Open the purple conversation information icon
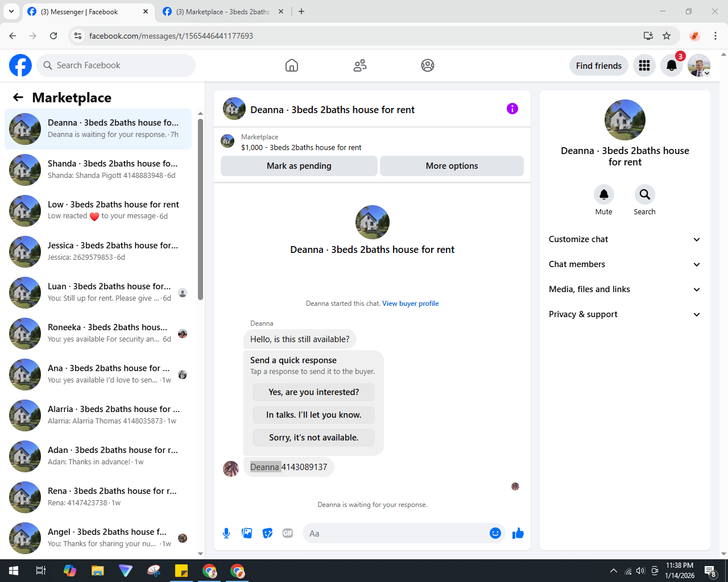Viewport: 728px width, 582px height. [512, 109]
